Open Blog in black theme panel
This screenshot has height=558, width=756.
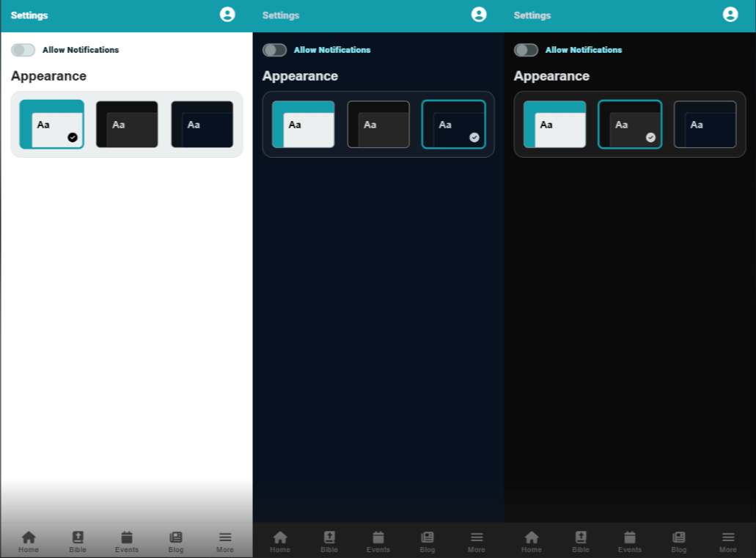click(679, 542)
